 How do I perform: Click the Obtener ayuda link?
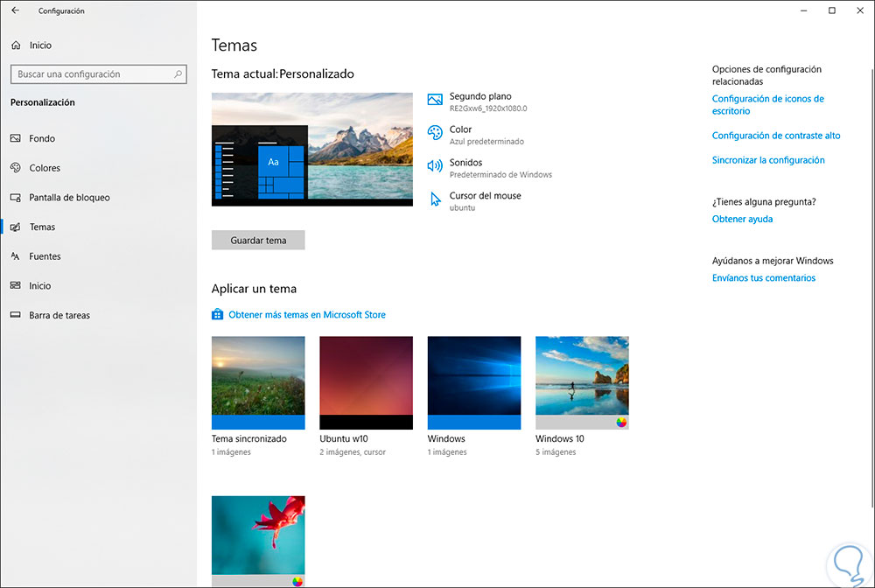click(x=742, y=220)
